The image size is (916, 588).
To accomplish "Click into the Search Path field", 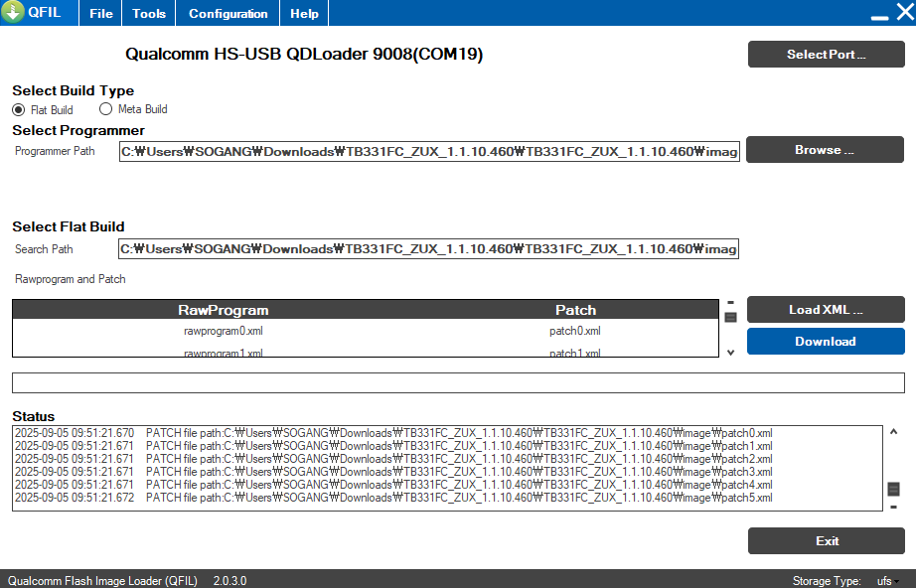I will pyautogui.click(x=428, y=248).
